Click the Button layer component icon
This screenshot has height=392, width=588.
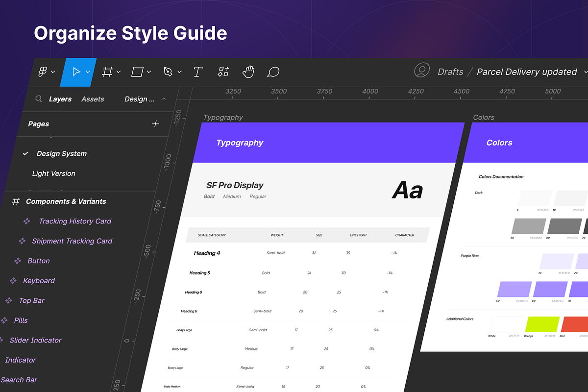[x=18, y=261]
